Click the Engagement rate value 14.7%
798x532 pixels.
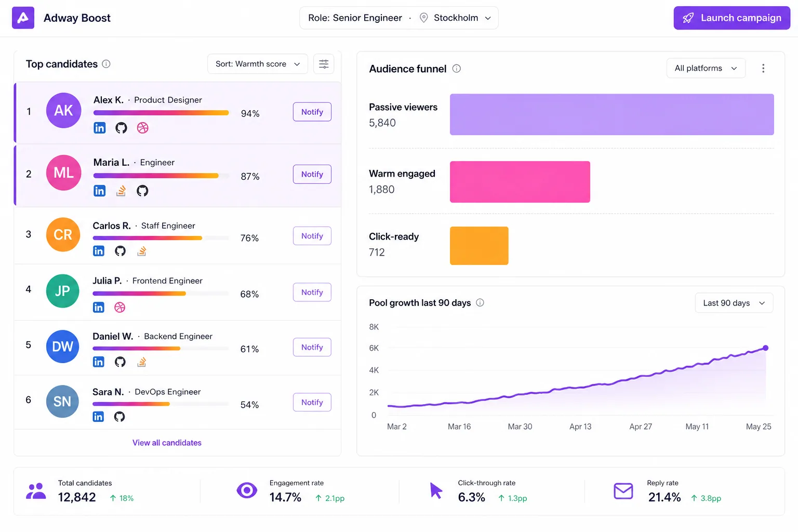click(285, 497)
